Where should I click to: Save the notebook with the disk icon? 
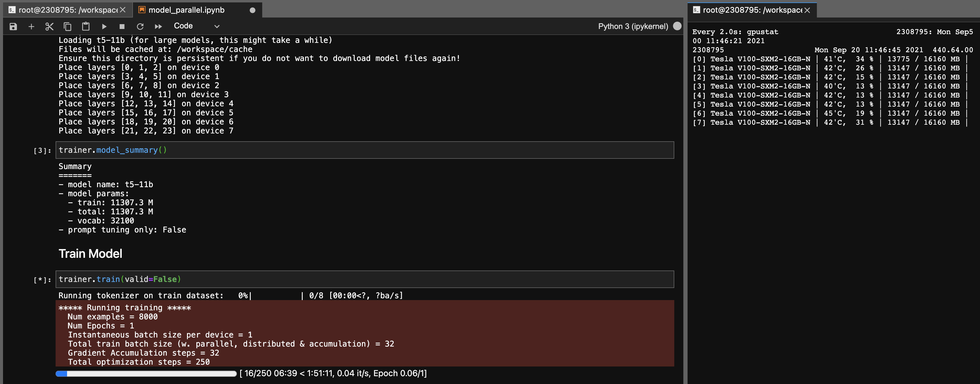click(13, 26)
